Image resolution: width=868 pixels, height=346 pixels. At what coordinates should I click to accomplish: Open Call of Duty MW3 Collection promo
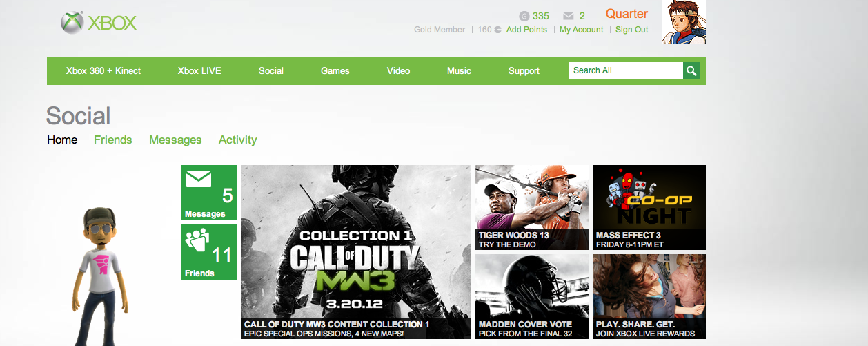356,252
